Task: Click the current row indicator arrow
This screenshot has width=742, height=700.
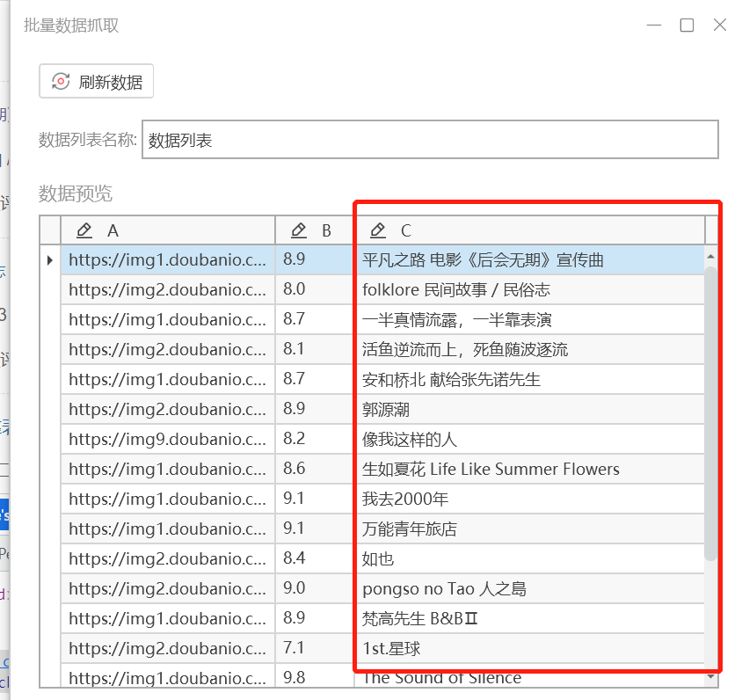Action: (50, 259)
